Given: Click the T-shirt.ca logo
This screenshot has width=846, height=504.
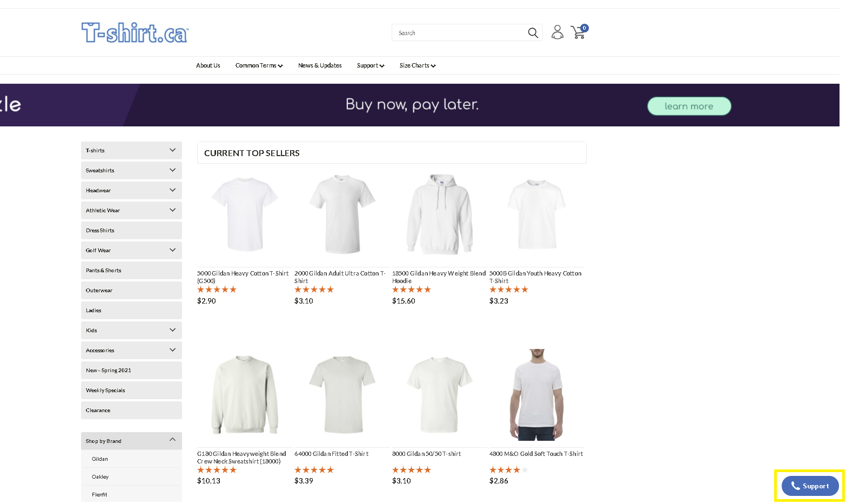Looking at the screenshot, I should [135, 32].
